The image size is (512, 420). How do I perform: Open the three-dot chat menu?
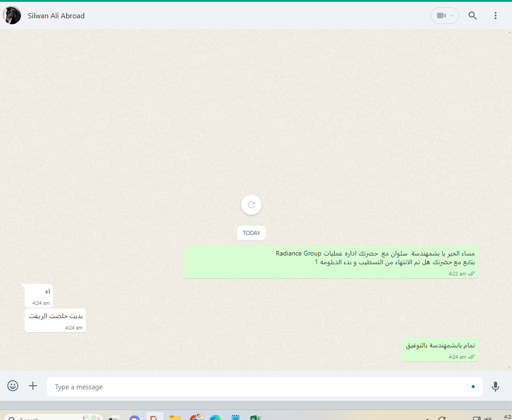pyautogui.click(x=496, y=16)
